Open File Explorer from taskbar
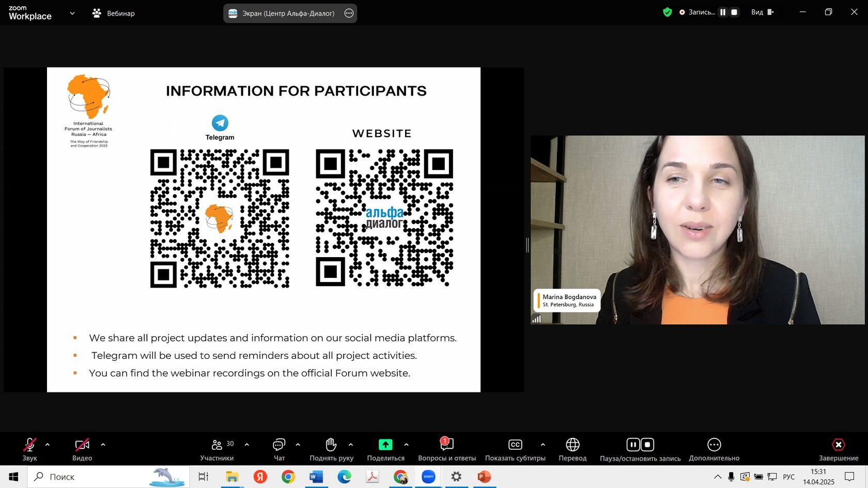The image size is (868, 488). click(x=232, y=477)
